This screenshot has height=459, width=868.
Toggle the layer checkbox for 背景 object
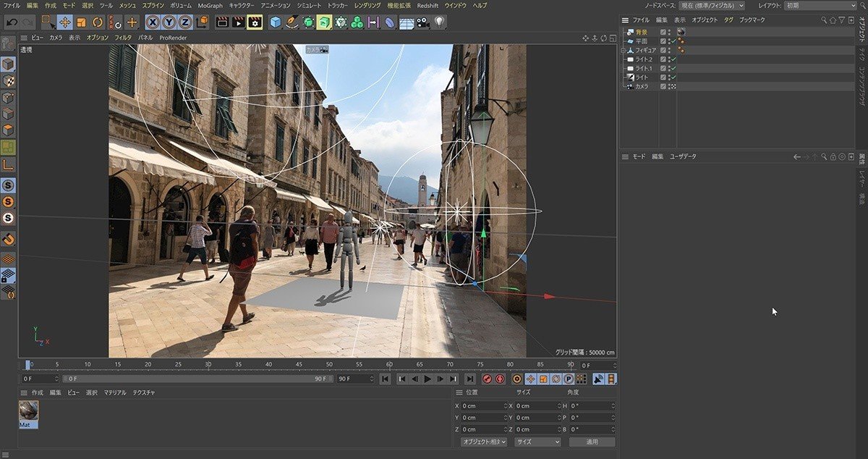(663, 33)
